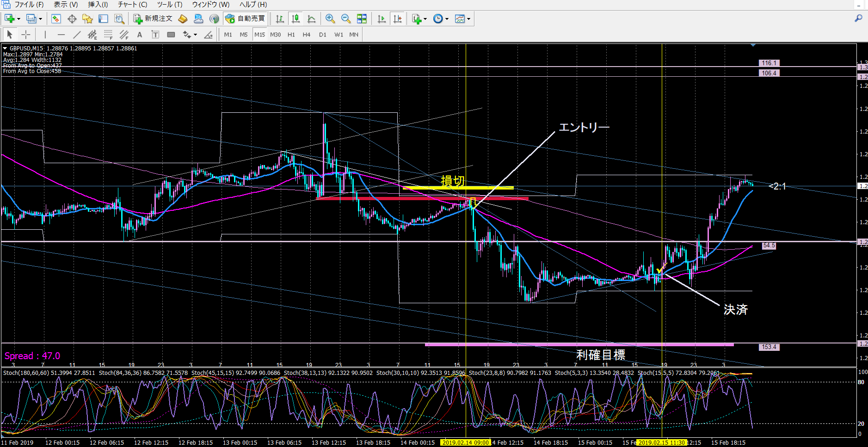
Task: Click the search magnifier icon
Action: point(858,18)
